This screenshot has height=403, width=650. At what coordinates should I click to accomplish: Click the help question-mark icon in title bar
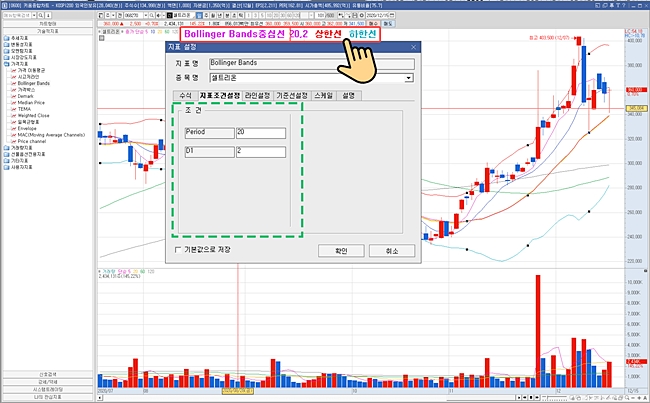point(623,5)
